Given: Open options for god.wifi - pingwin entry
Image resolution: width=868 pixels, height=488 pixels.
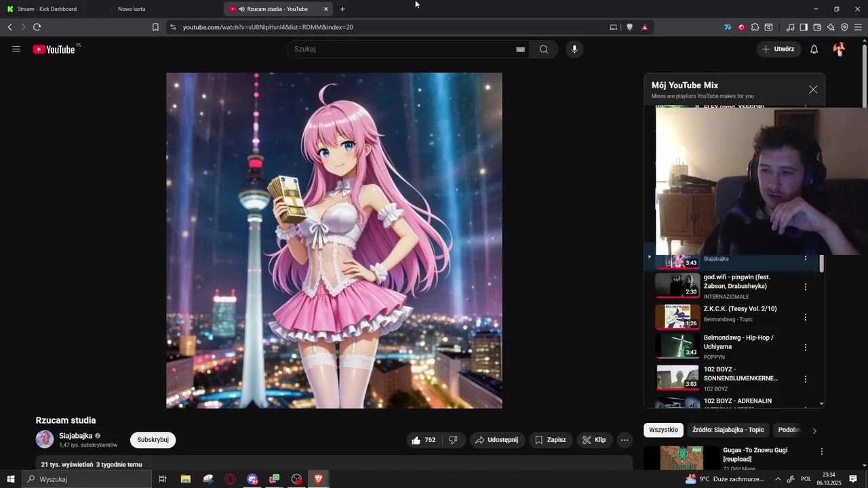Looking at the screenshot, I should pos(806,287).
